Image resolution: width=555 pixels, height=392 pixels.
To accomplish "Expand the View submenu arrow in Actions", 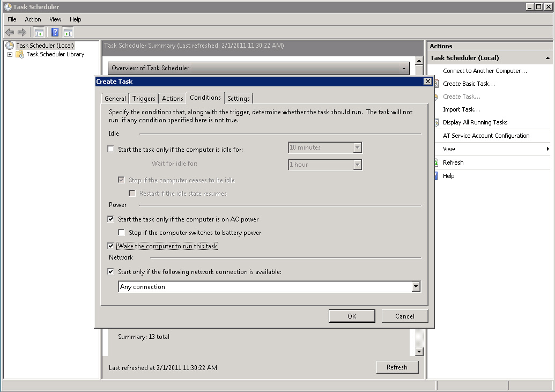I will coord(547,149).
